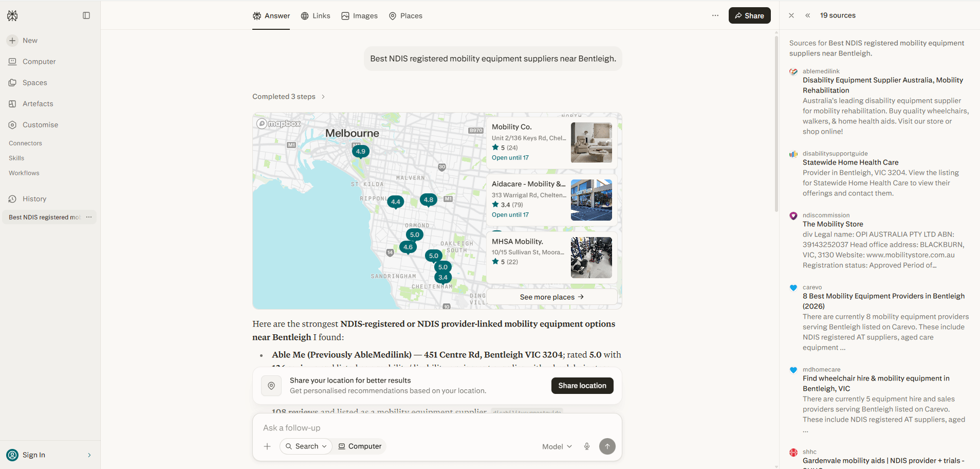Open the ablemedilink Disability Equipment Supplier source
The width and height of the screenshot is (980, 469).
[x=883, y=85]
